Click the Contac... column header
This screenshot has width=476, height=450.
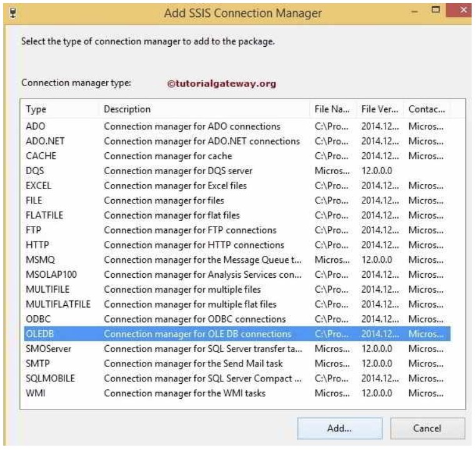[x=427, y=109]
